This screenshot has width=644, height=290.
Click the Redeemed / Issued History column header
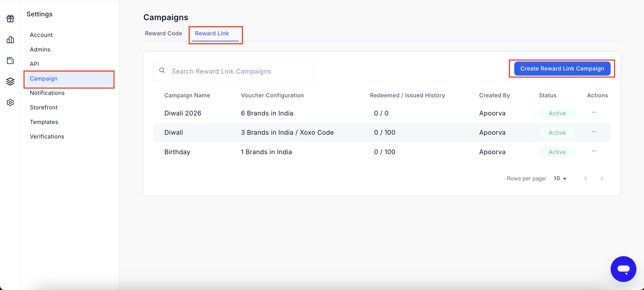point(407,96)
